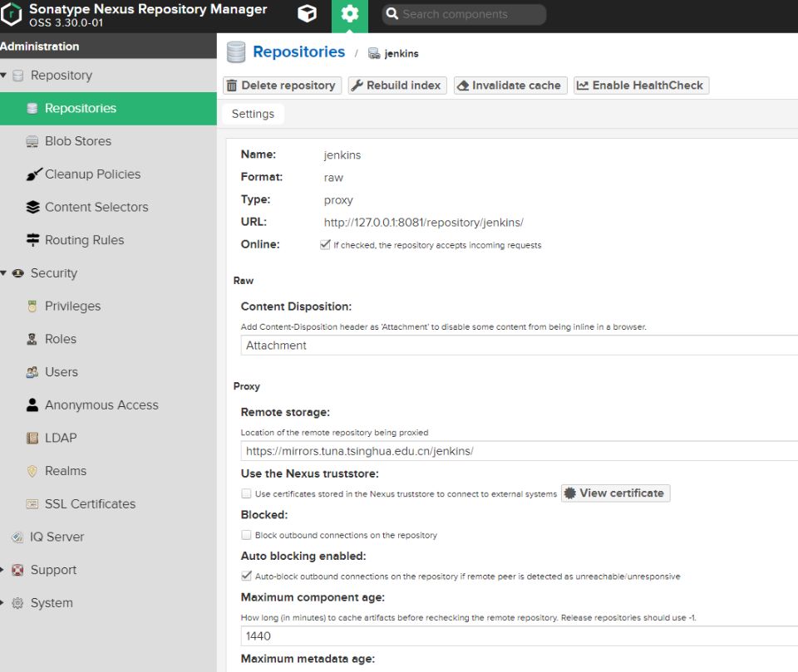Screen dimensions: 798x672
Task: Collapse the Repository tree section arrow
Action: click(x=3, y=76)
